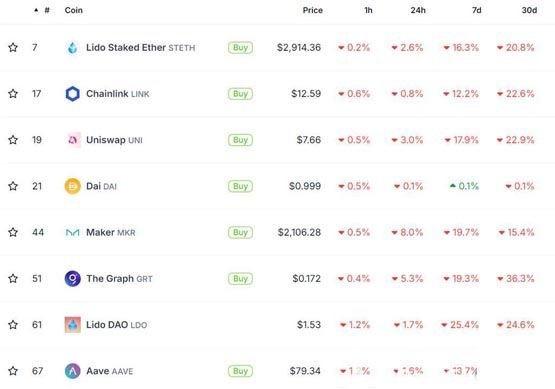Screen dimensions: 555x389
Task: Add Maker to watchlist via star
Action: 13,233
